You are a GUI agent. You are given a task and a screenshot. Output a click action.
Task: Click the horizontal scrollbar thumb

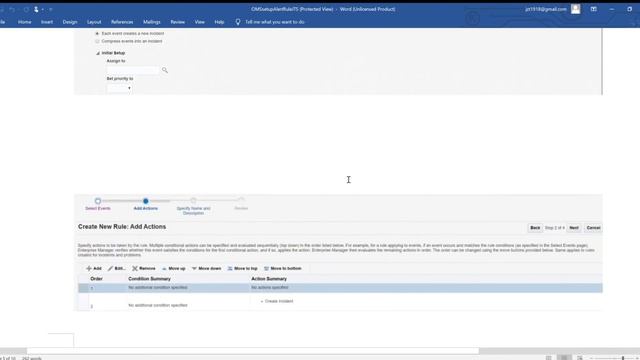click(x=253, y=351)
